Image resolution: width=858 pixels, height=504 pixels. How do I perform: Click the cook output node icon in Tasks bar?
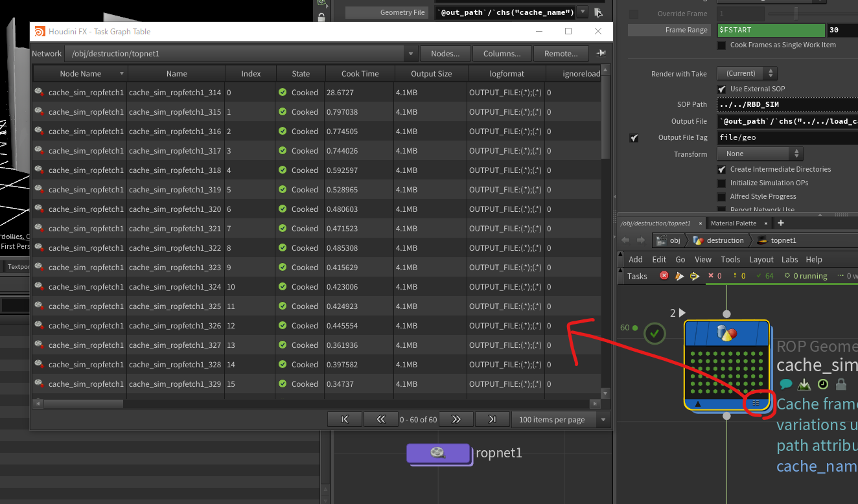point(695,276)
